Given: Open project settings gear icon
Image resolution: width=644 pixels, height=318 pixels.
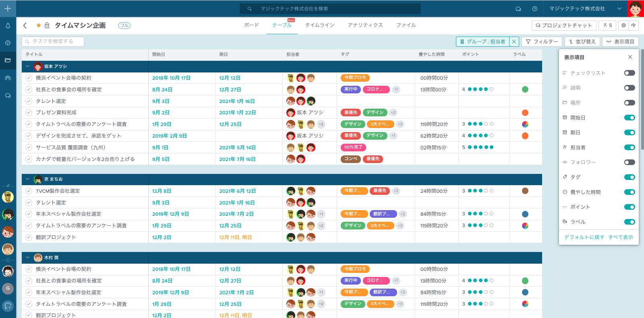Looking at the screenshot, I should 623,25.
